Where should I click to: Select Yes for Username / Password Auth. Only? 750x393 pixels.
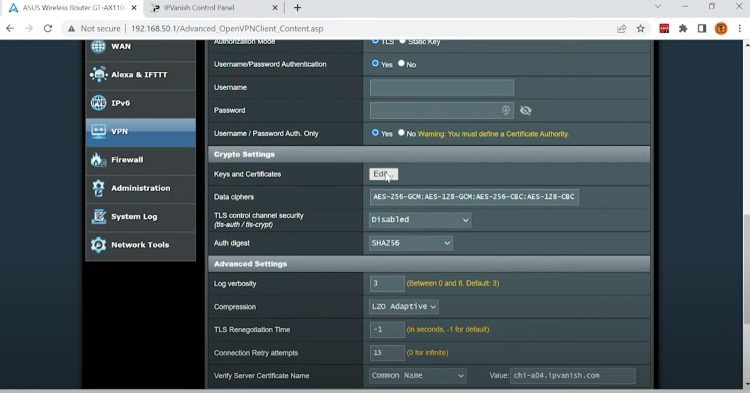[x=375, y=132]
